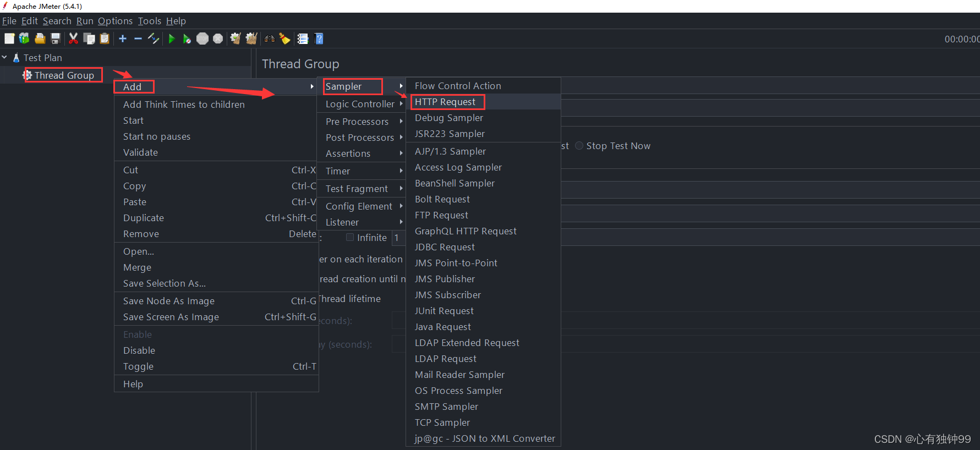Viewport: 980px width, 450px height.
Task: Click the Reset Search broom icon
Action: tap(284, 39)
